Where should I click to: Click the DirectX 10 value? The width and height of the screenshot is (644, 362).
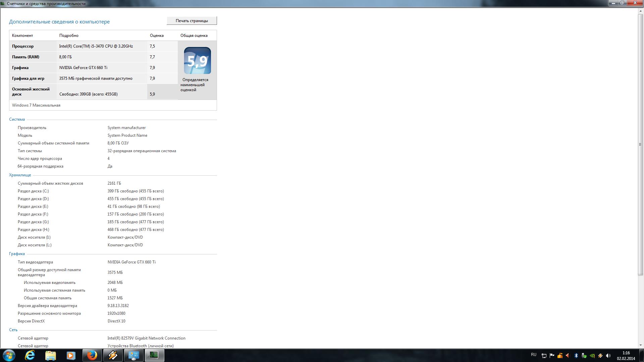(x=116, y=321)
